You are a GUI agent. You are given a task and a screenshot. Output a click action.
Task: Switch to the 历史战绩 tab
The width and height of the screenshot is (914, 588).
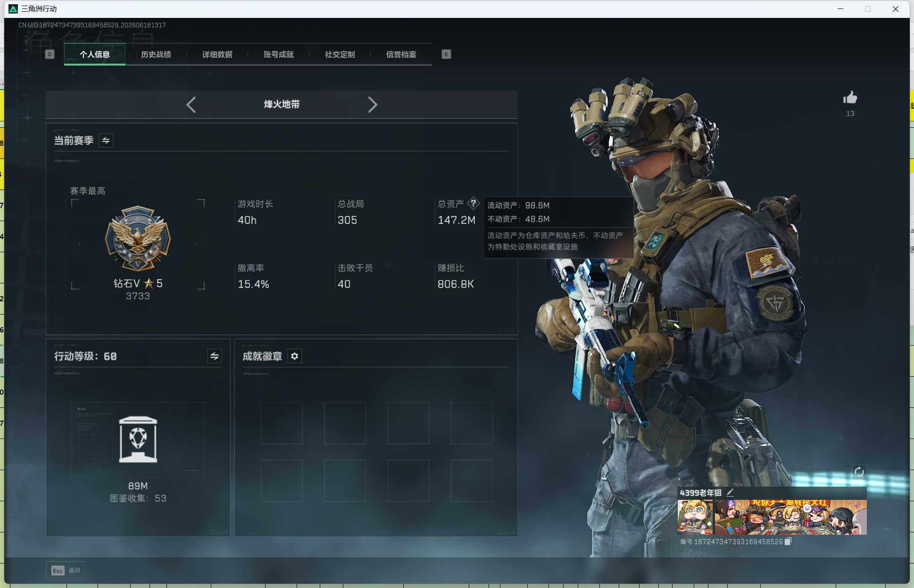pos(156,55)
